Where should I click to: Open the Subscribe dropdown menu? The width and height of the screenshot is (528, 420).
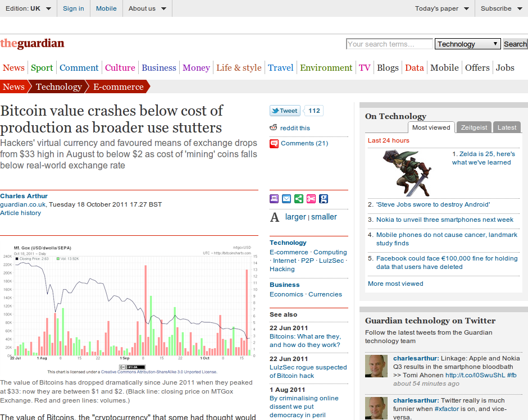coord(501,8)
